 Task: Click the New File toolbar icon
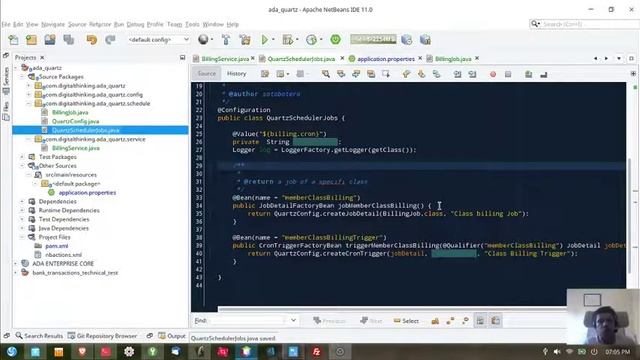point(13,40)
